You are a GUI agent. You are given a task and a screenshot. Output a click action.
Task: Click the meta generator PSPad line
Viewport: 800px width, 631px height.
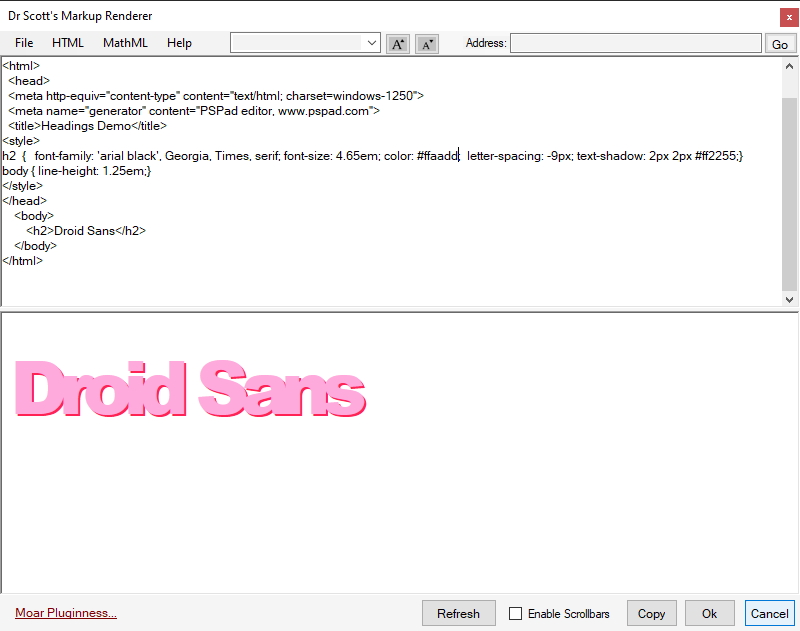coord(194,111)
